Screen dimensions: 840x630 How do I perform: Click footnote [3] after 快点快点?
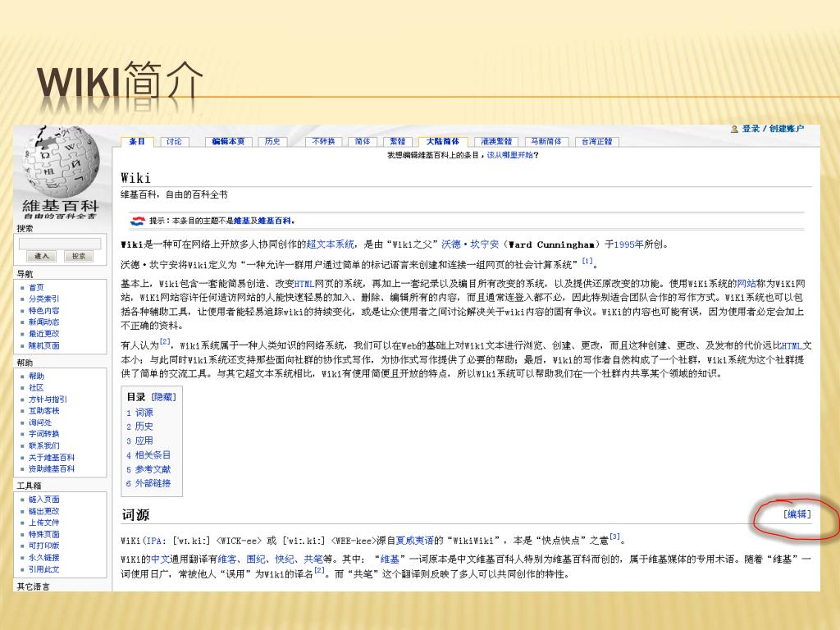(x=614, y=536)
